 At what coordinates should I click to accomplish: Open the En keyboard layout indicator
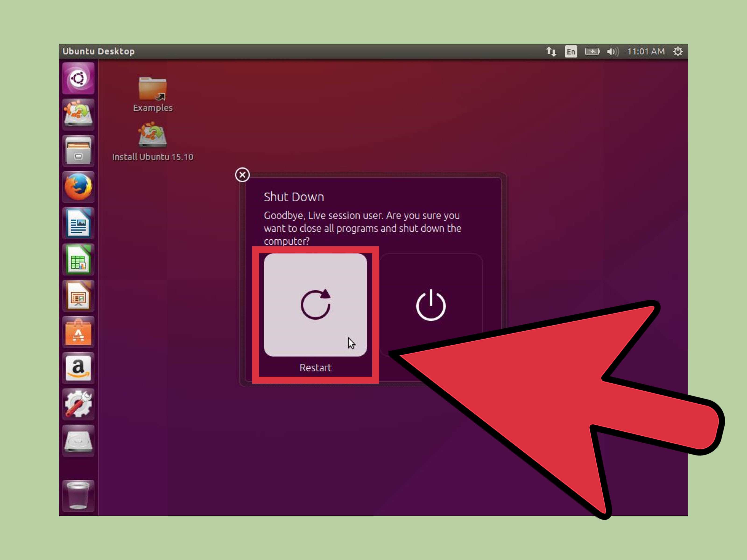(x=571, y=51)
